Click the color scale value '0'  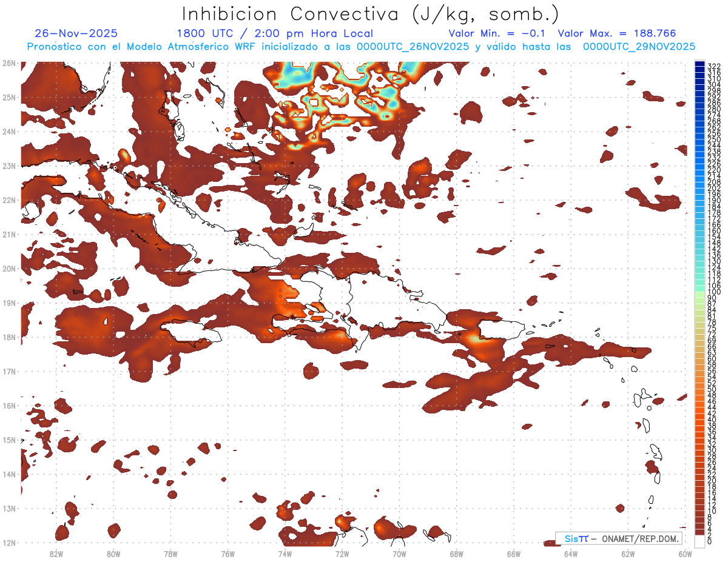[710, 541]
